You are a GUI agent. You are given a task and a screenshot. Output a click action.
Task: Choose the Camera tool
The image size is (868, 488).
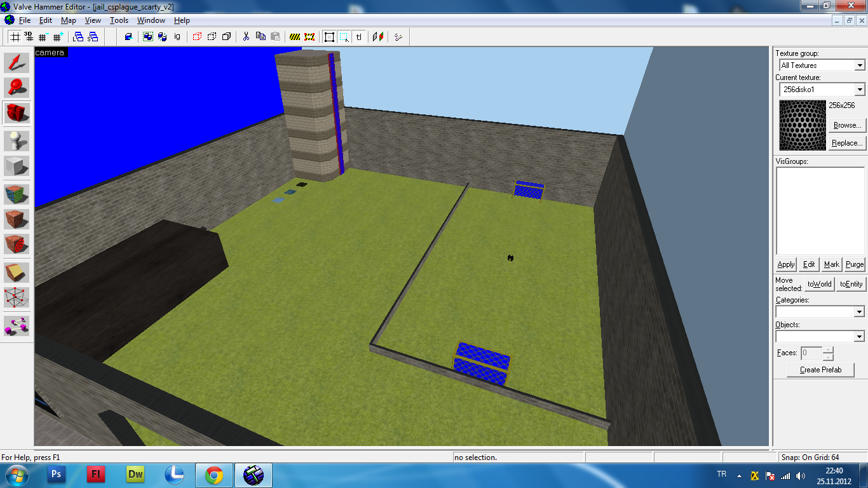[17, 113]
